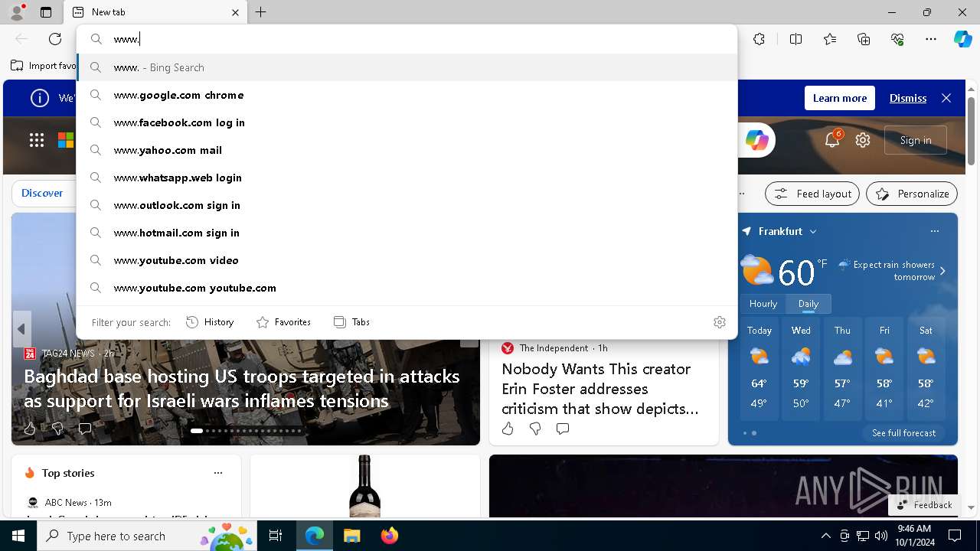Select suggestion www.facebook.com log in

407,122
